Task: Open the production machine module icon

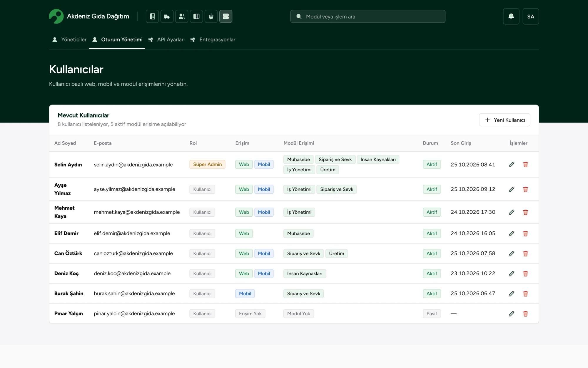Action: [211, 16]
